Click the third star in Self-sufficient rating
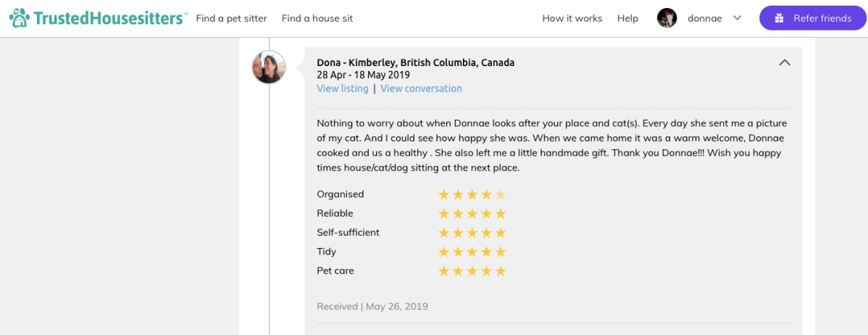 coord(472,233)
